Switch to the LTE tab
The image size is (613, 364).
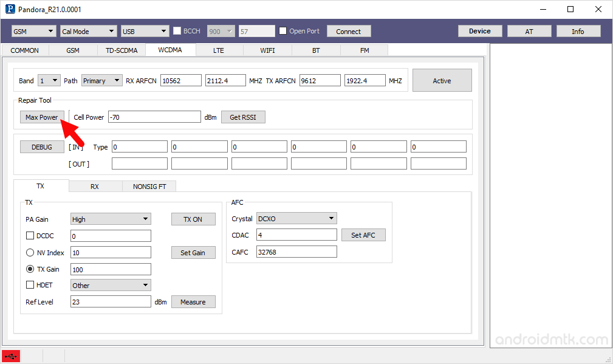(218, 50)
